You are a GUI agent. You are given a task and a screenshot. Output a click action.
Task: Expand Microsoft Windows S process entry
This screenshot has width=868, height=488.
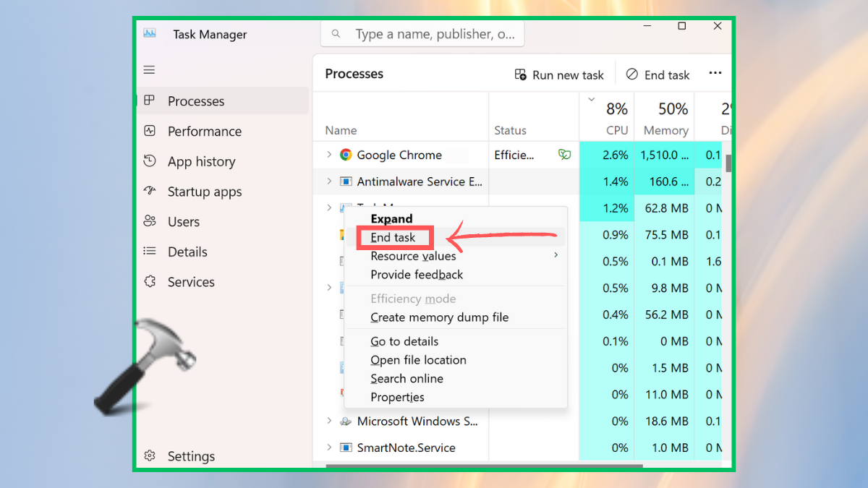(x=329, y=421)
